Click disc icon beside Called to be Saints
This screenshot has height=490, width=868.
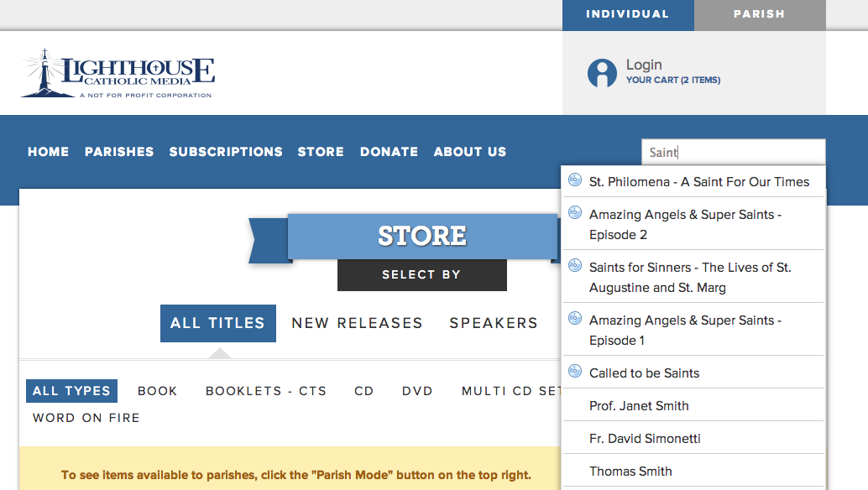575,371
